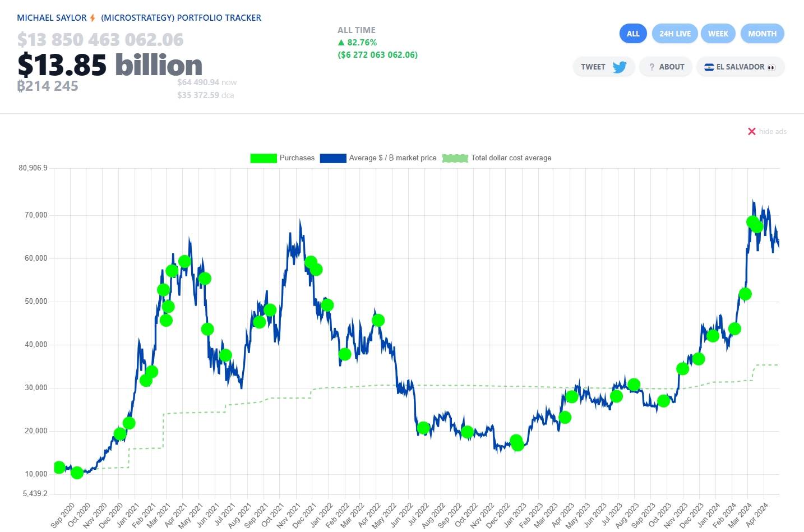Image resolution: width=804 pixels, height=532 pixels.
Task: Hide the Average $ / B market price series
Action: 378,158
